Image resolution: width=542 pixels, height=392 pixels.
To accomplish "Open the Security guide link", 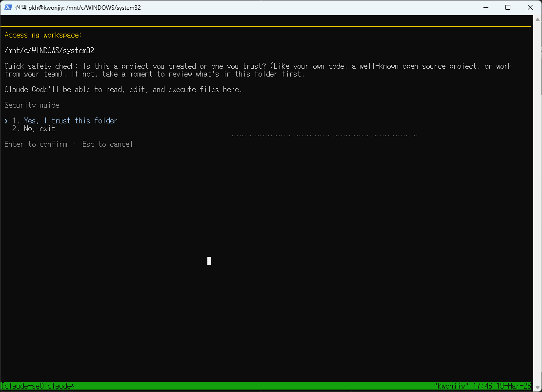I will [32, 105].
